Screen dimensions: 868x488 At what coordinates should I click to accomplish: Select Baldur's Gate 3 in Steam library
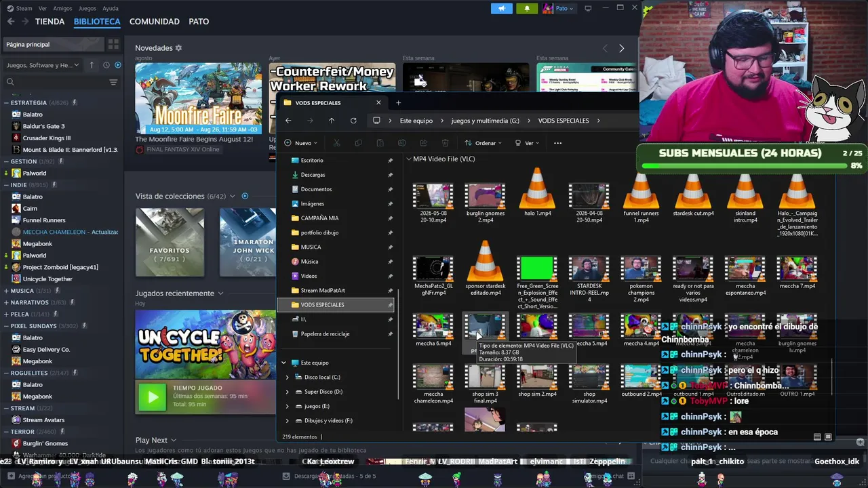(x=43, y=126)
